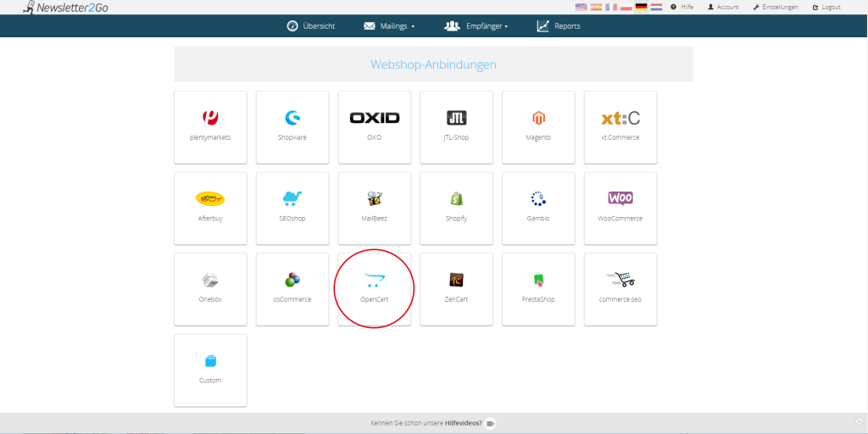Image resolution: width=868 pixels, height=434 pixels.
Task: Open the JTL-Shop integration
Action: pos(456,127)
